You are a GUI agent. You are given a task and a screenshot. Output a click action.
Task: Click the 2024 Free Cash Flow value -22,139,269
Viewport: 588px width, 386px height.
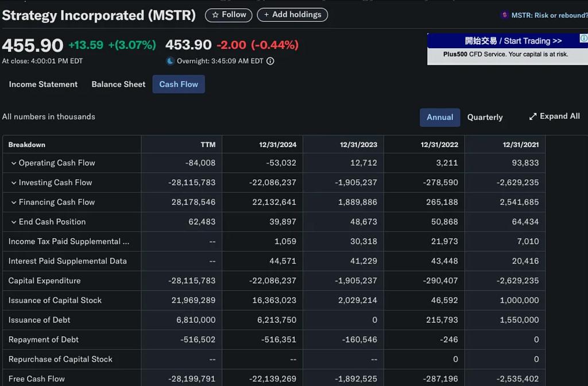(x=273, y=379)
